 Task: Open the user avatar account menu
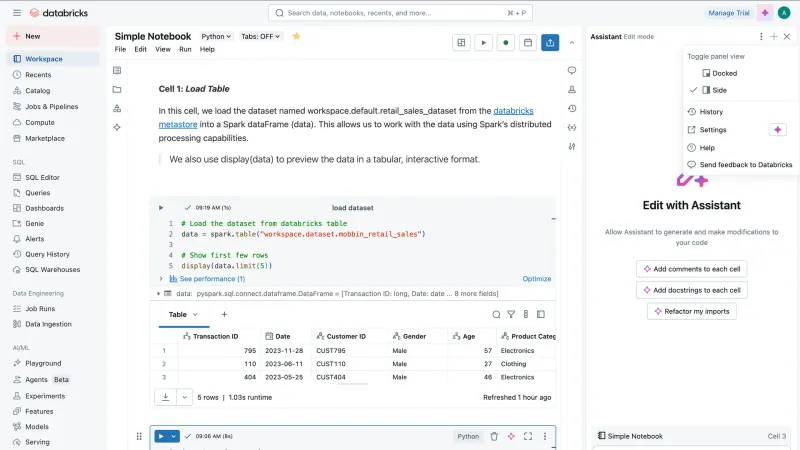[784, 13]
